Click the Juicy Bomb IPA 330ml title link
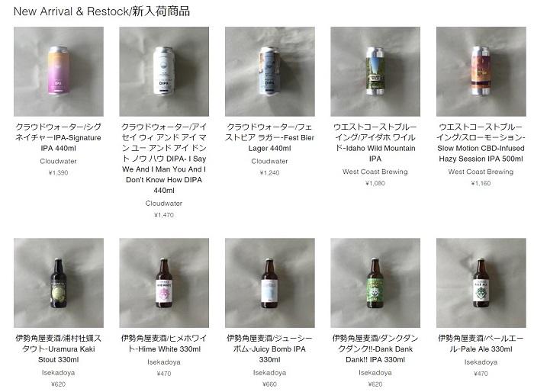 (270, 349)
